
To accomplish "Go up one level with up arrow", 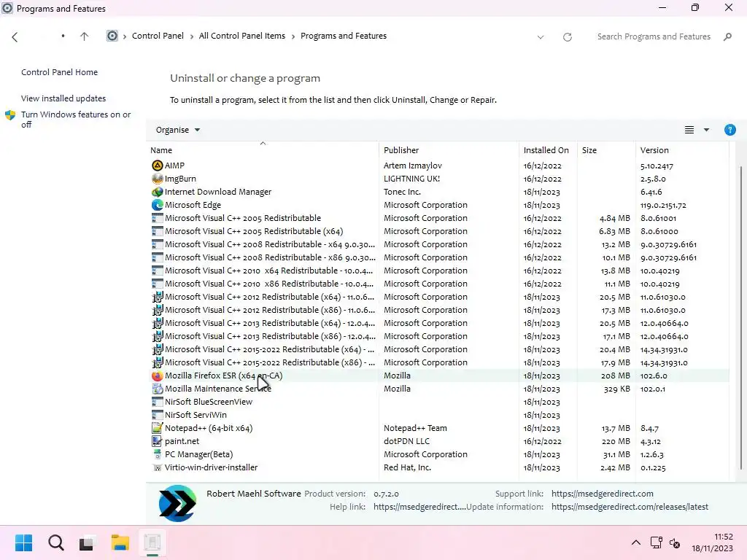I will [x=85, y=36].
